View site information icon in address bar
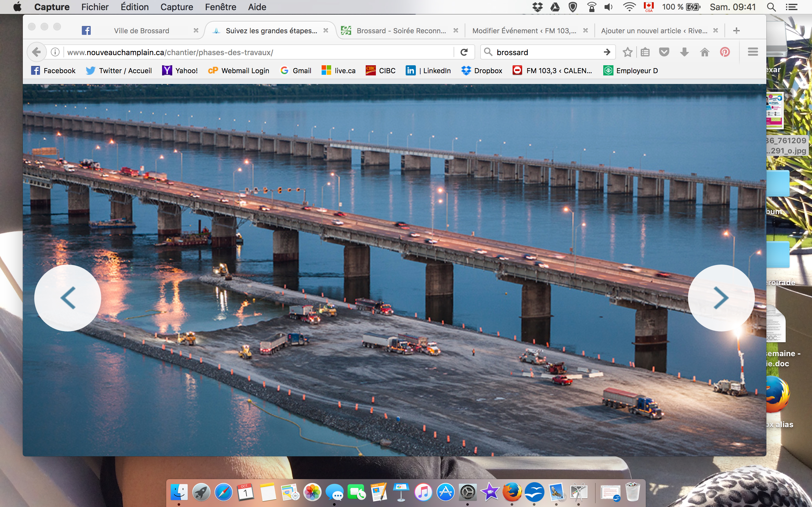Image resolution: width=812 pixels, height=507 pixels. [x=56, y=52]
